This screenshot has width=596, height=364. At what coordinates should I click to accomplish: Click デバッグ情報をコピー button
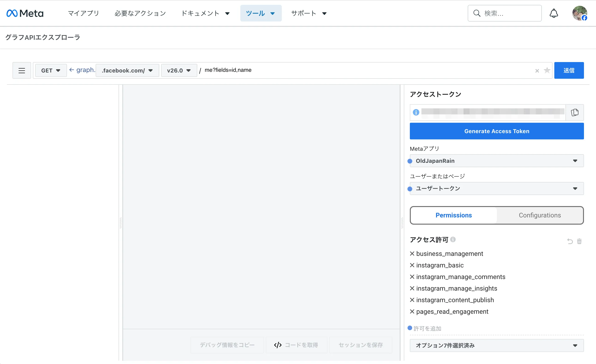pyautogui.click(x=227, y=345)
